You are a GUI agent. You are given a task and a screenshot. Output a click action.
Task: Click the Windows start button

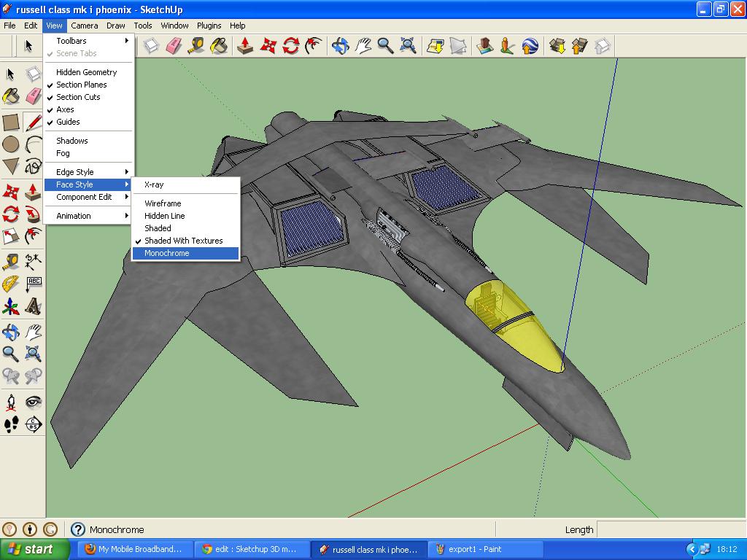(34, 549)
